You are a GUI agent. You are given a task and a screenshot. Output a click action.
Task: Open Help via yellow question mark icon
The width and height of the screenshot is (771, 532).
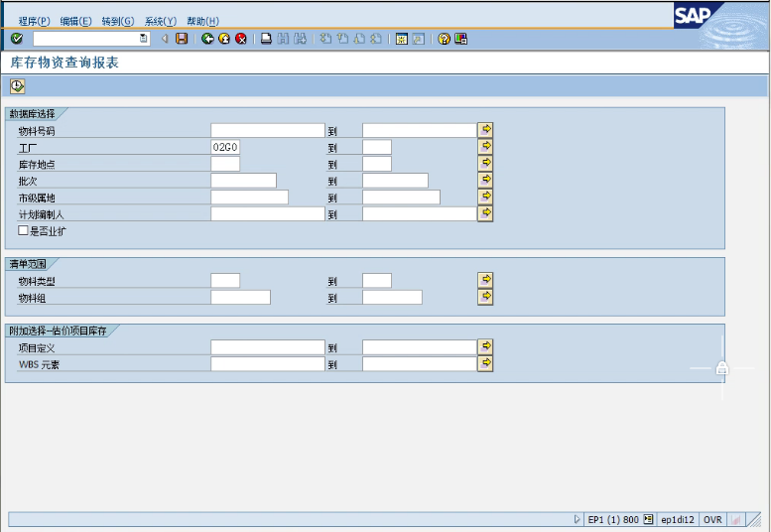tap(444, 39)
